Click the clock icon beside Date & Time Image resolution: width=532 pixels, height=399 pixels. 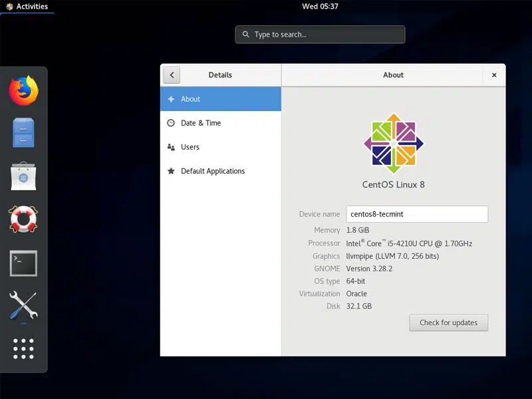click(x=171, y=123)
